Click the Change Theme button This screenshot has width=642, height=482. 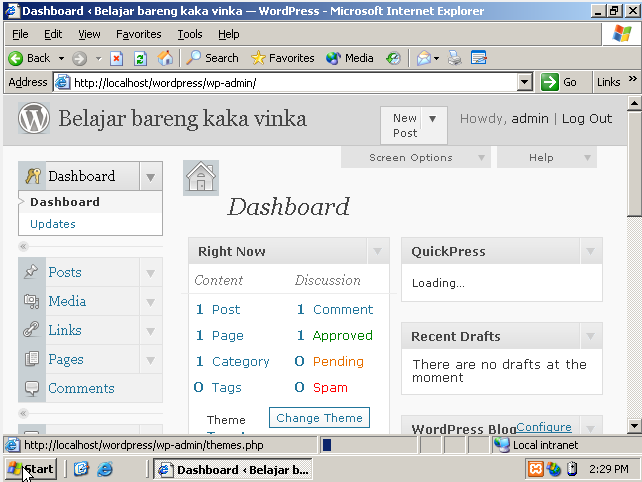[x=319, y=418]
